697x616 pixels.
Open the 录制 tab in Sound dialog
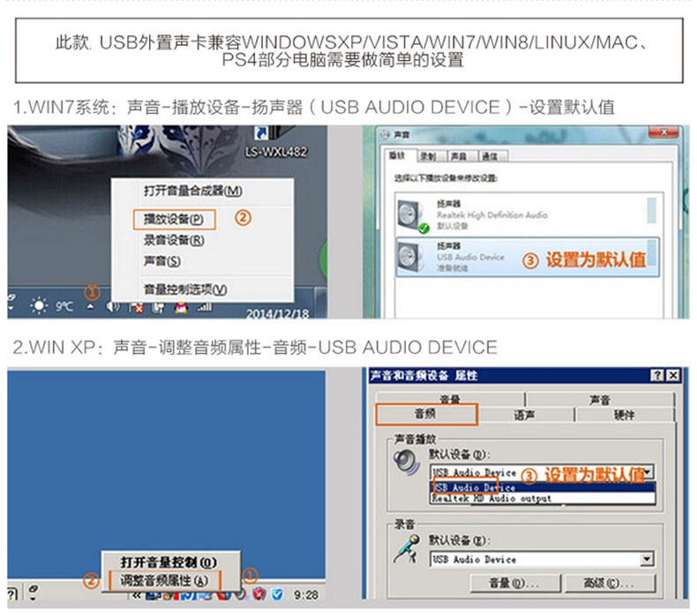point(429,156)
